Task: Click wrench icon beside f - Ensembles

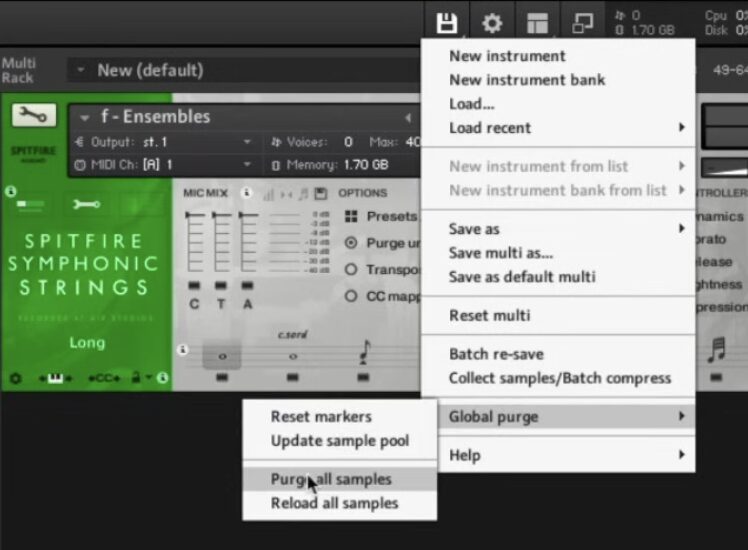Action: (x=34, y=115)
